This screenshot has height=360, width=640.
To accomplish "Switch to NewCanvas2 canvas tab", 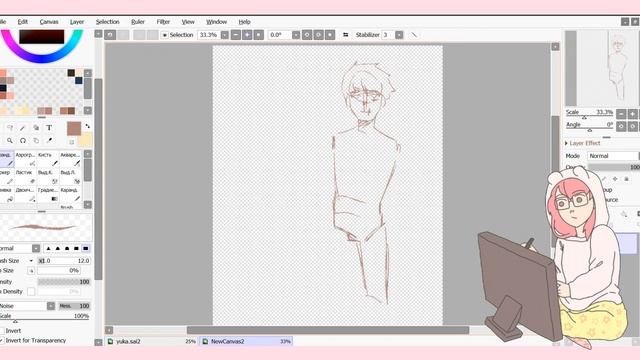I will [x=246, y=341].
